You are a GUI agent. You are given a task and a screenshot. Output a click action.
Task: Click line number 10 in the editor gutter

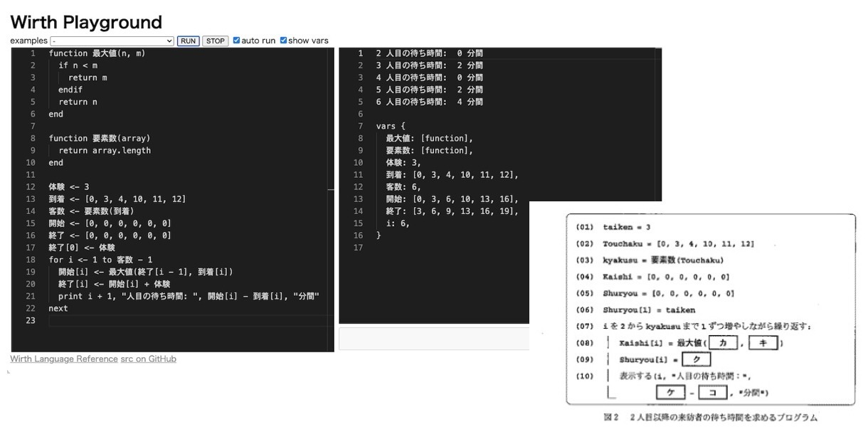31,163
